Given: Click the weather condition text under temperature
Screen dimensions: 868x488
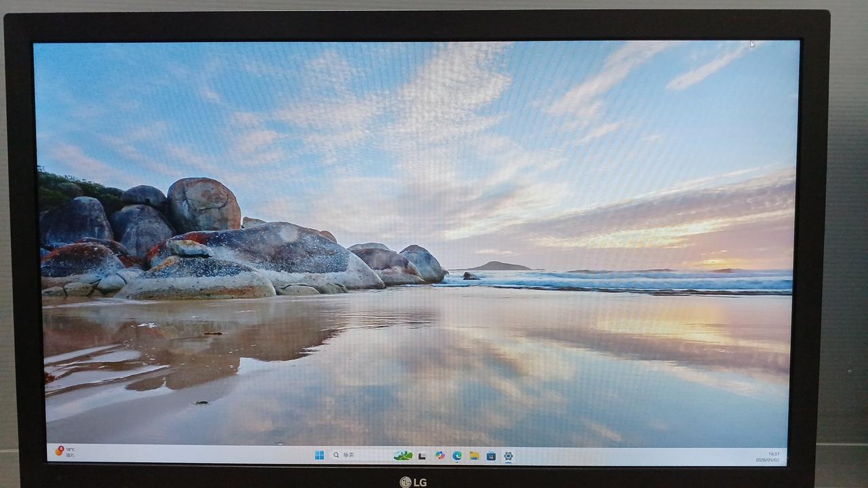Looking at the screenshot, I should coord(70,455).
